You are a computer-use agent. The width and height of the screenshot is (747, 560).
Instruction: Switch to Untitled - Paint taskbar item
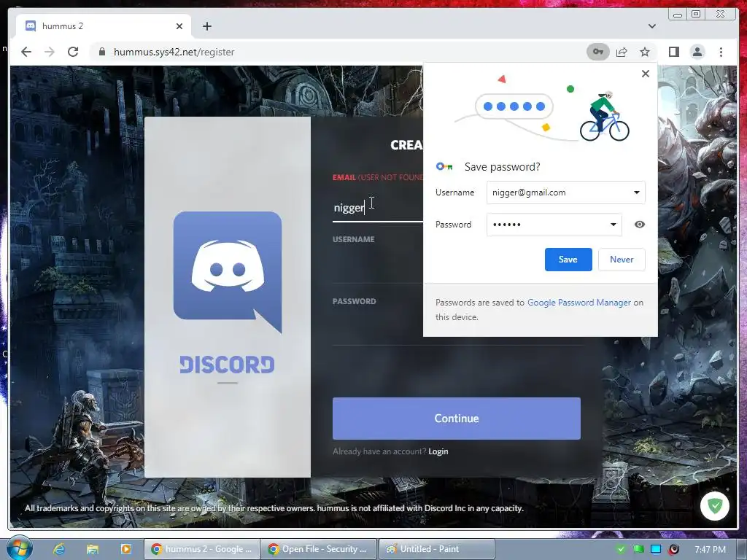[437, 549]
